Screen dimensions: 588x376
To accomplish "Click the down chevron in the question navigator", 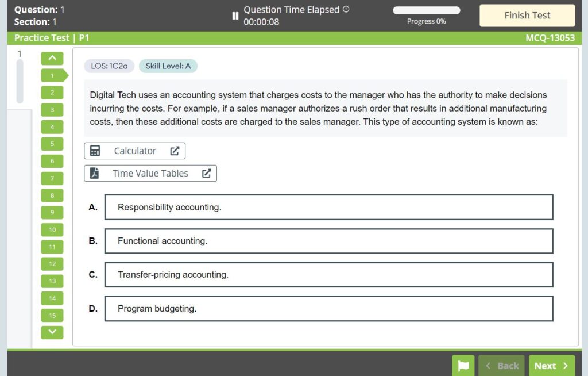I will coord(52,332).
